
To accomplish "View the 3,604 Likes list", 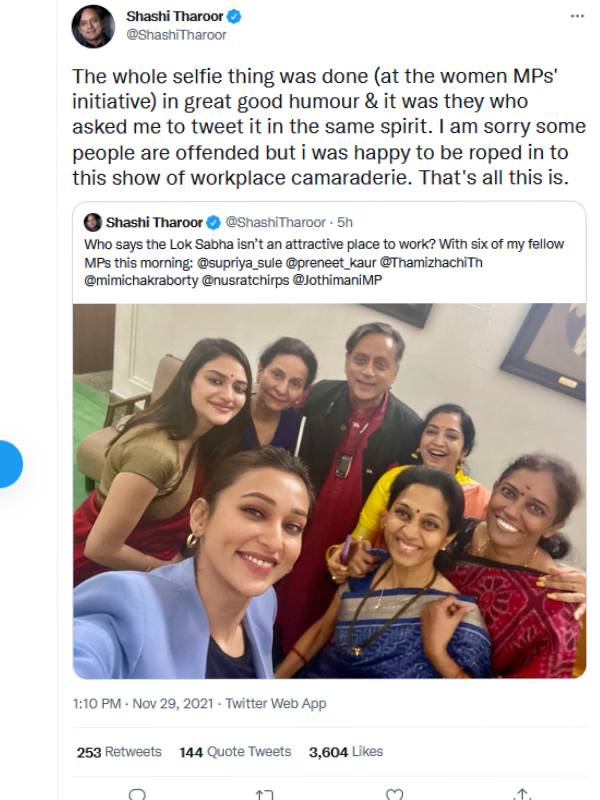I will tap(345, 752).
